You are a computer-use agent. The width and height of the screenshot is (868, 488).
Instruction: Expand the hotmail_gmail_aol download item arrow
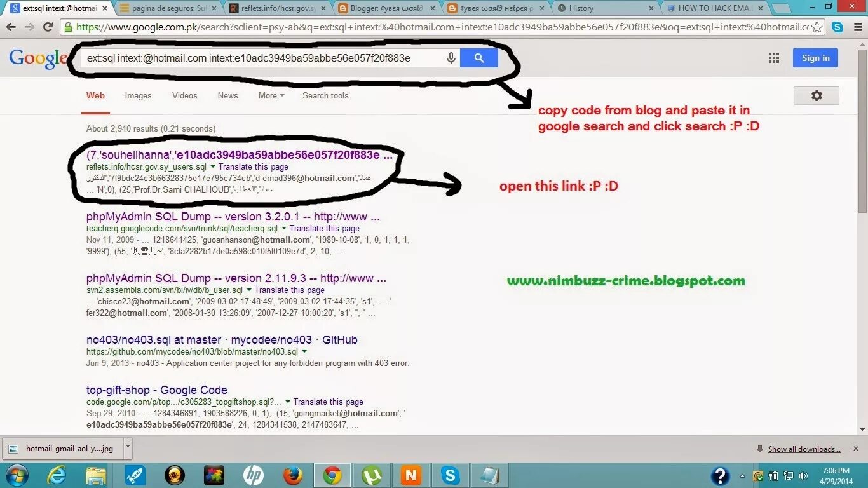(128, 447)
